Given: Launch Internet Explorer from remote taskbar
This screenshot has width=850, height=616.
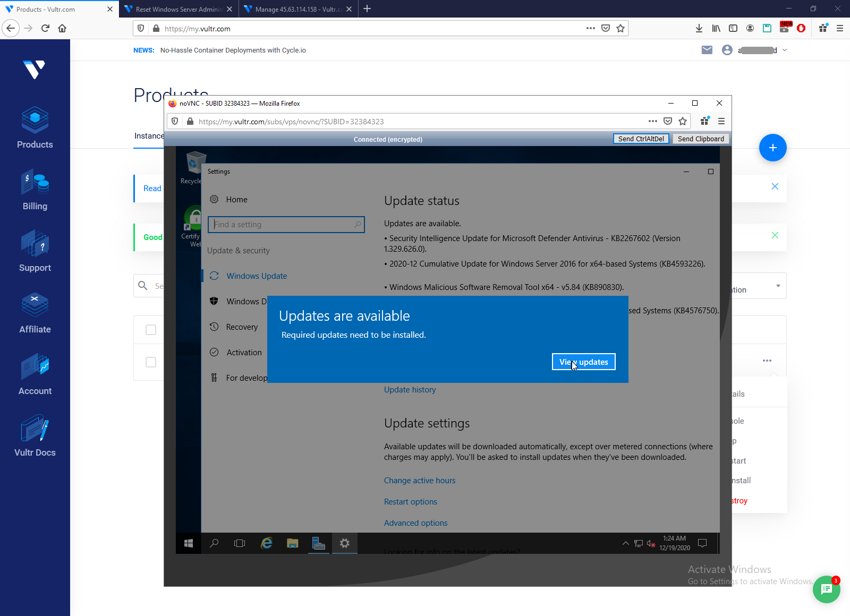Looking at the screenshot, I should pyautogui.click(x=266, y=543).
